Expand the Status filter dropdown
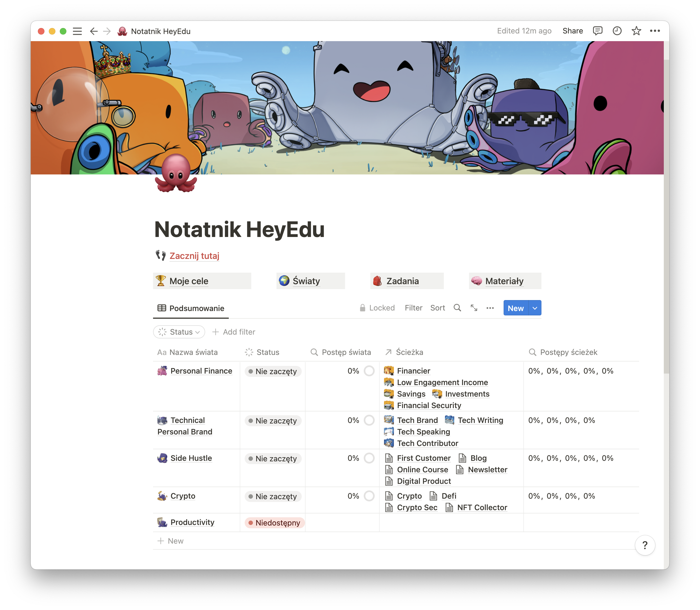This screenshot has height=610, width=700. click(x=179, y=332)
